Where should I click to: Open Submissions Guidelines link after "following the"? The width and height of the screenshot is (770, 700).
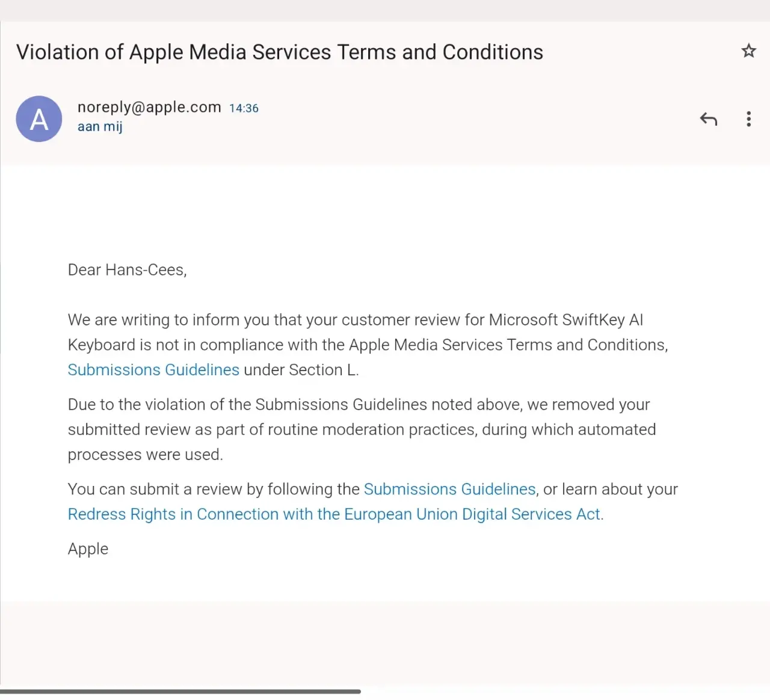click(449, 490)
